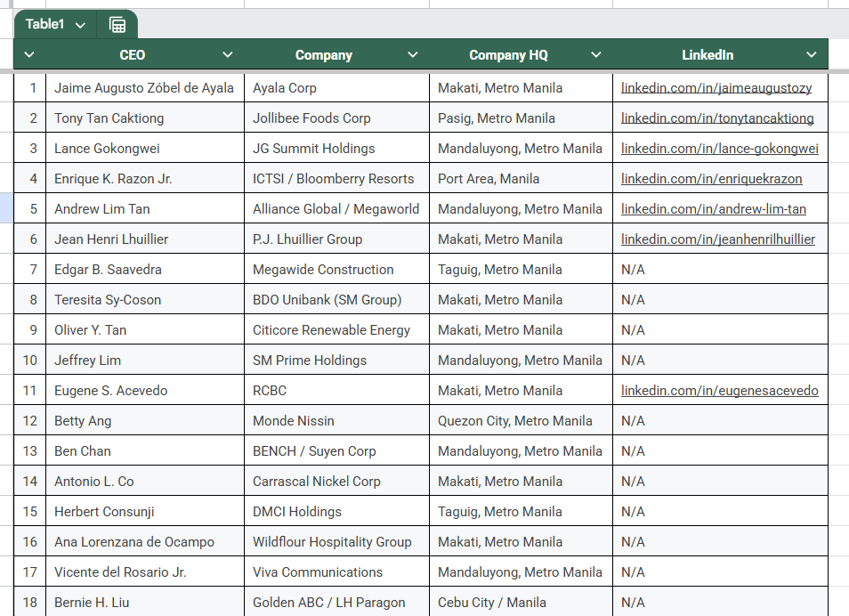The image size is (849, 616).
Task: Select cell Herbert Consunji
Action: point(145,512)
